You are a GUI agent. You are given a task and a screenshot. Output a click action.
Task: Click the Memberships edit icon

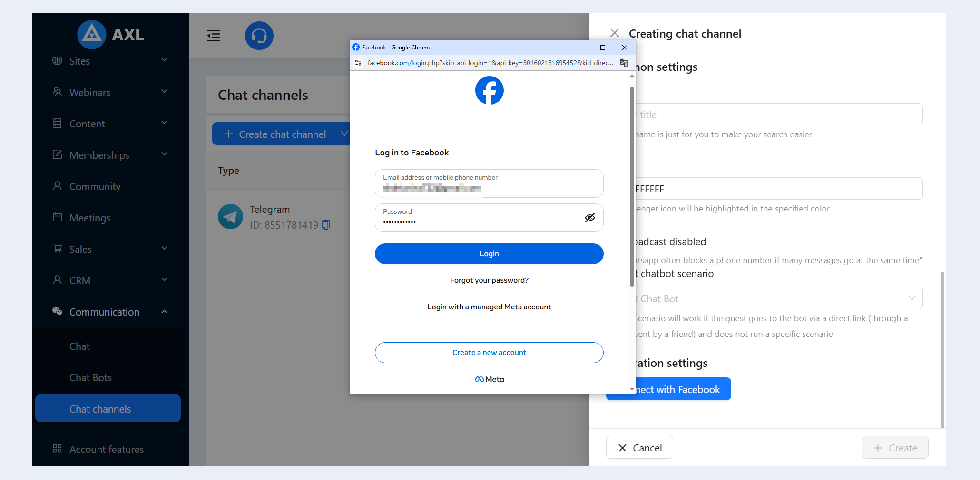point(58,155)
